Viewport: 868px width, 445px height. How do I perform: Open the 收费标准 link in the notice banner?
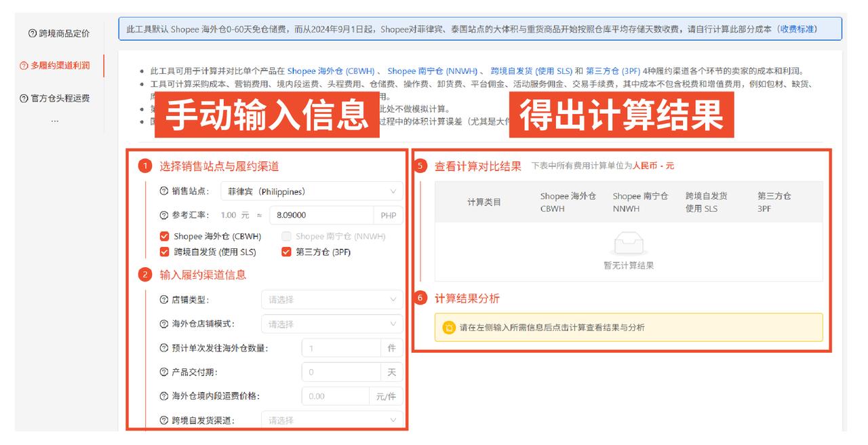(798, 29)
